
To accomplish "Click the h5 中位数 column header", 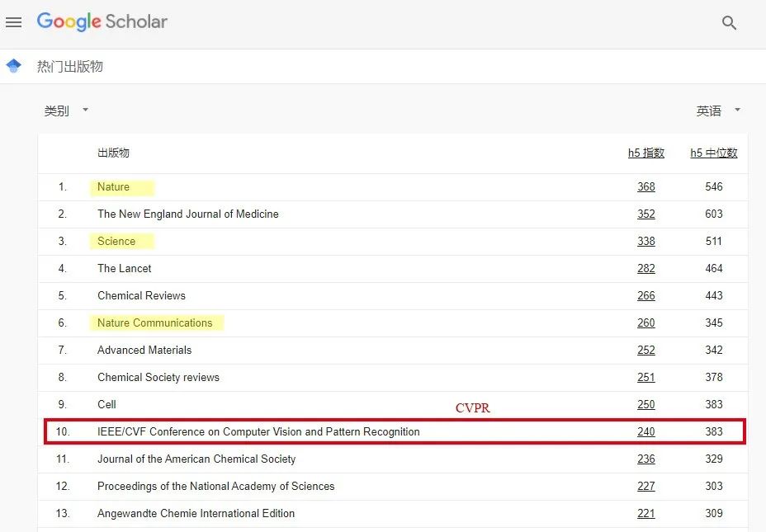I will point(713,153).
